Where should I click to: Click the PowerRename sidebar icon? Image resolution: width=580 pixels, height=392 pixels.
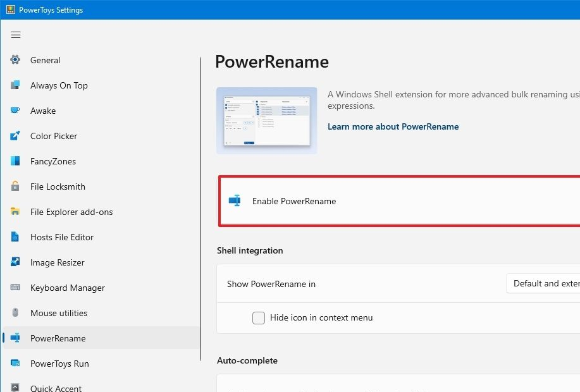(x=15, y=338)
